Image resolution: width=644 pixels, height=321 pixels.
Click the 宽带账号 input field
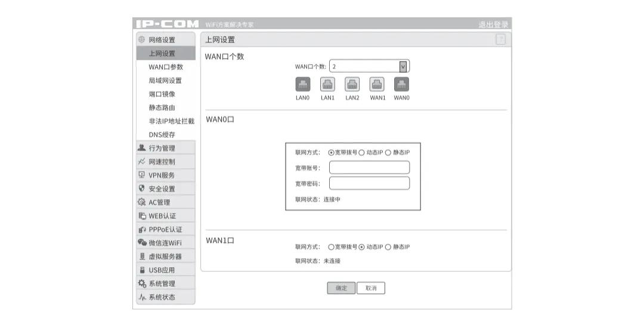click(369, 167)
